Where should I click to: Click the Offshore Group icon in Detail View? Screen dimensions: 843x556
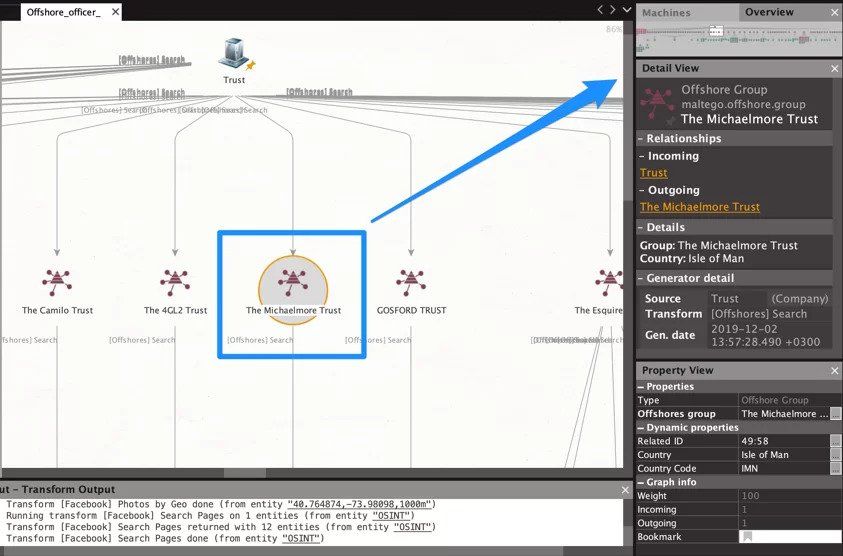click(657, 102)
